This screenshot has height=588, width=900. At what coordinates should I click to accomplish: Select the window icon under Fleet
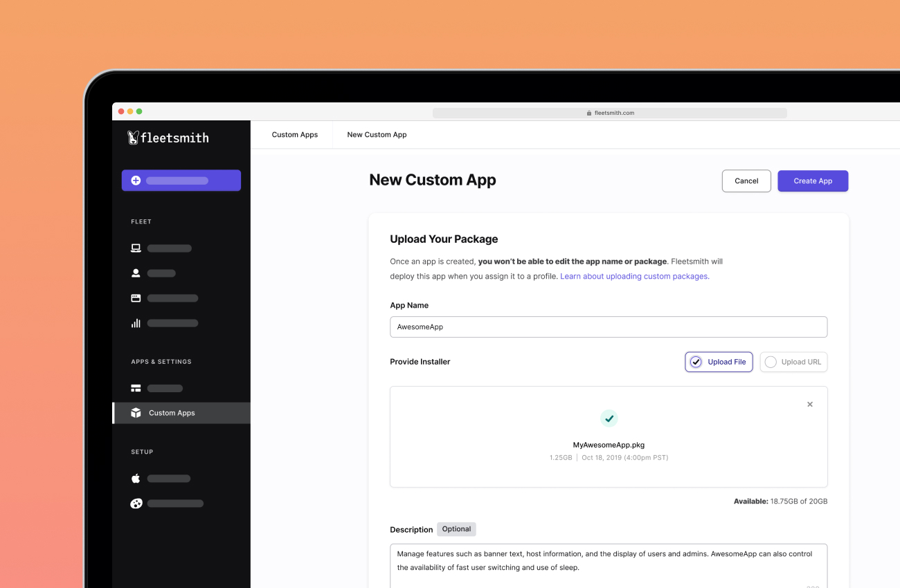click(136, 298)
